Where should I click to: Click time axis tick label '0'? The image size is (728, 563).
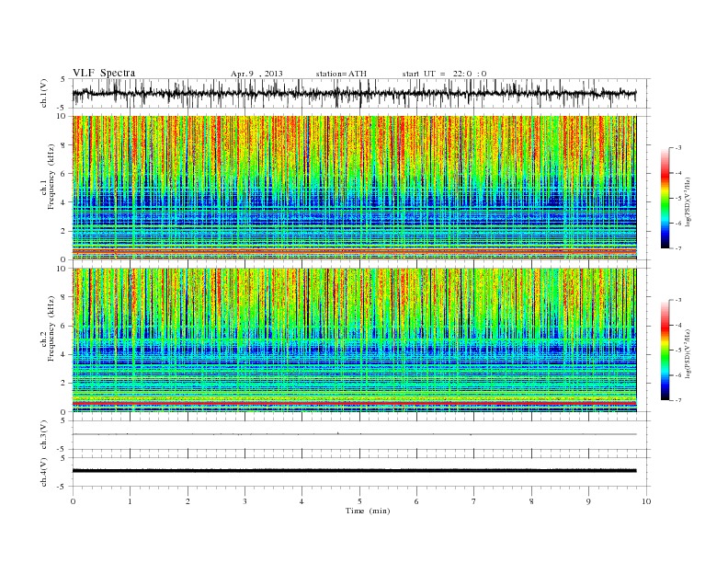coord(73,501)
